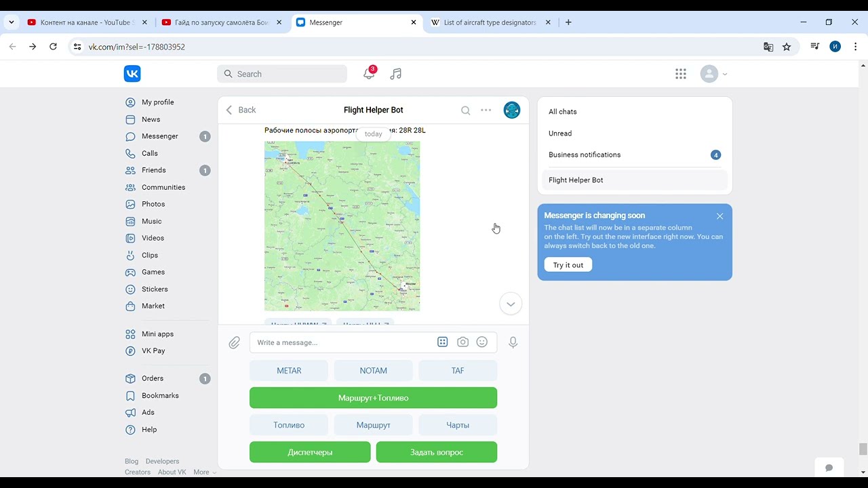
Task: Select Flight Helper Bot in chat filters
Action: coord(635,180)
